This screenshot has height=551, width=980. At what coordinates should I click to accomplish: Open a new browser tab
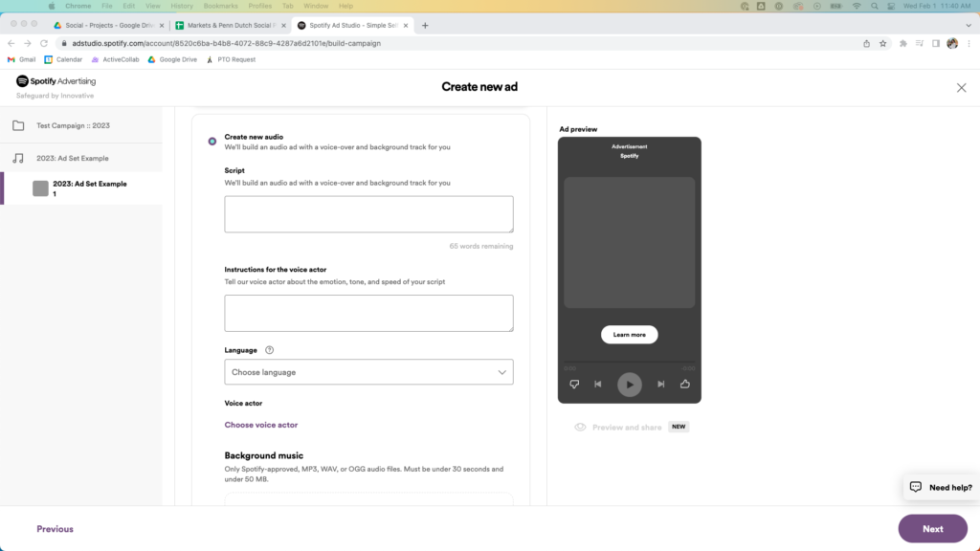point(425,26)
